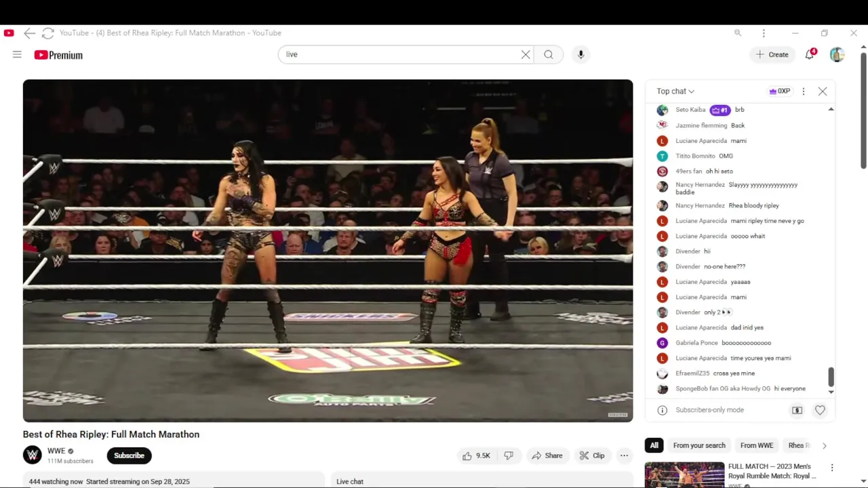Select From WWE filter chip
This screenshot has width=868, height=488.
point(757,445)
